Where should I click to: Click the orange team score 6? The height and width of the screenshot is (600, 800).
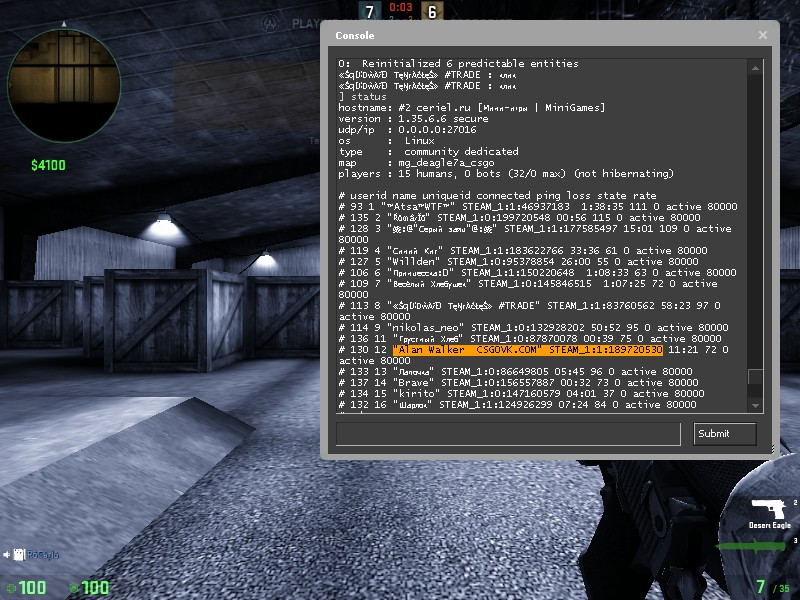click(432, 12)
